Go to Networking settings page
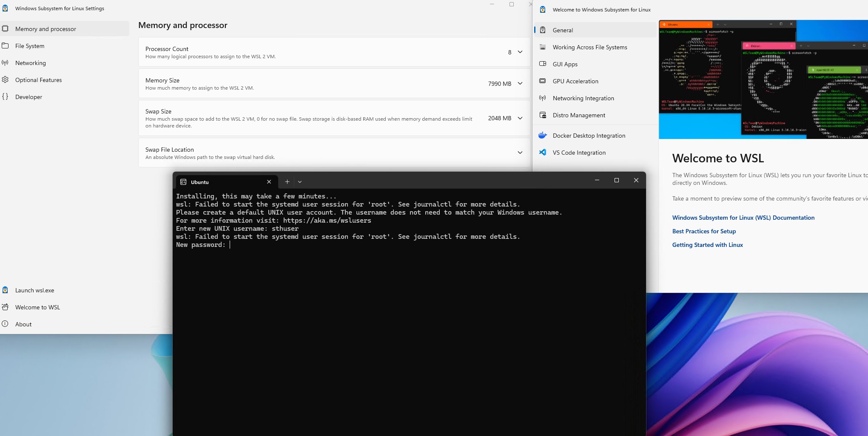 pyautogui.click(x=65, y=63)
